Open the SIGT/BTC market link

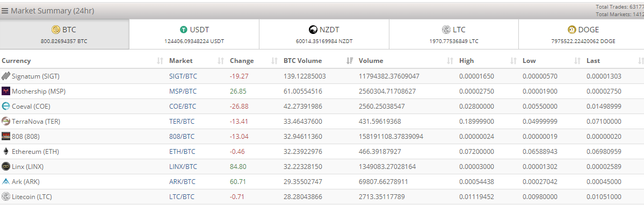tap(183, 76)
